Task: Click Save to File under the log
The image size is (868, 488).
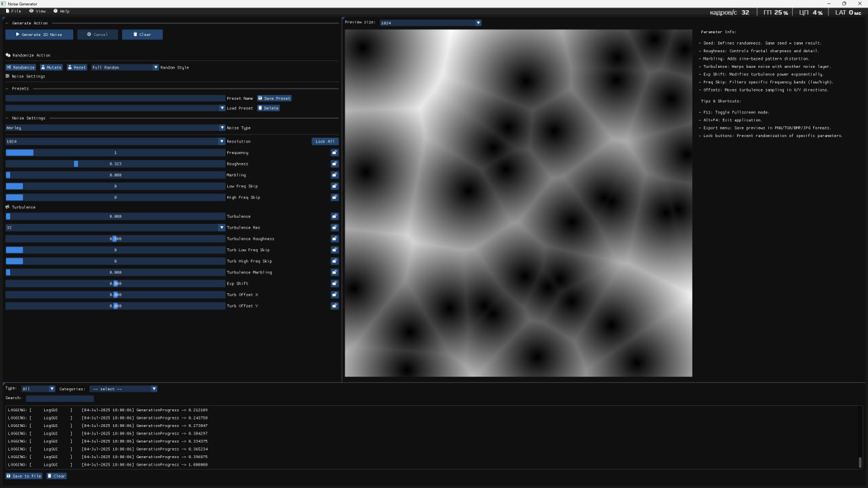Action: coord(24,476)
